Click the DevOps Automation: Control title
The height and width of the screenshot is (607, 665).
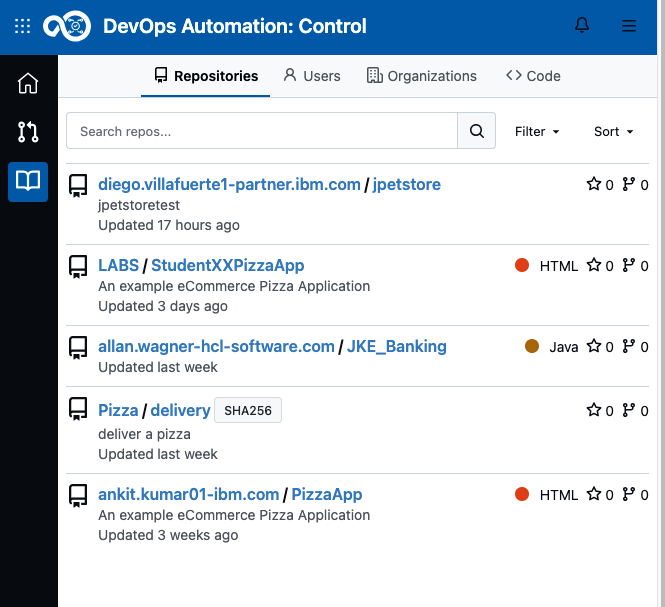[x=235, y=26]
